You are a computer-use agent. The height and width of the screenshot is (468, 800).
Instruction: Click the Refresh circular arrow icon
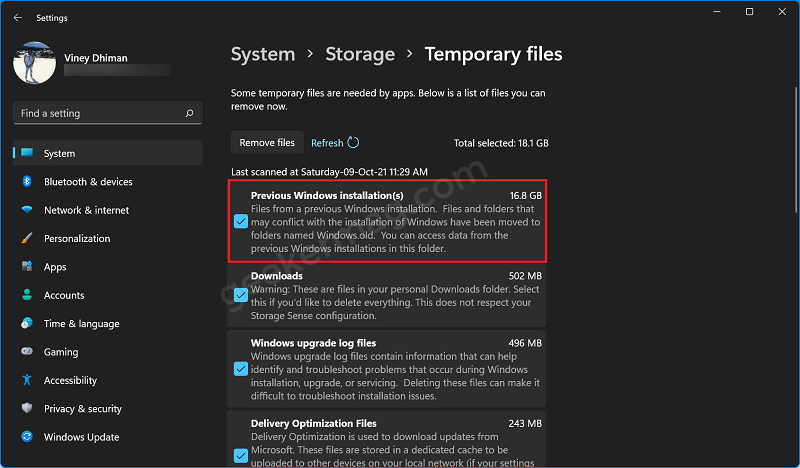[x=353, y=142]
